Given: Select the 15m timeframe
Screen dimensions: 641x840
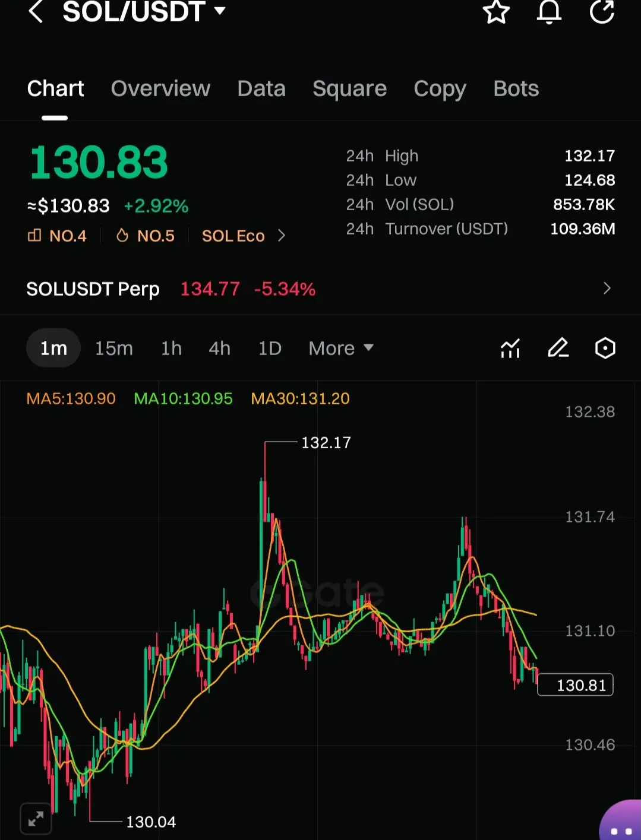Looking at the screenshot, I should pos(114,348).
